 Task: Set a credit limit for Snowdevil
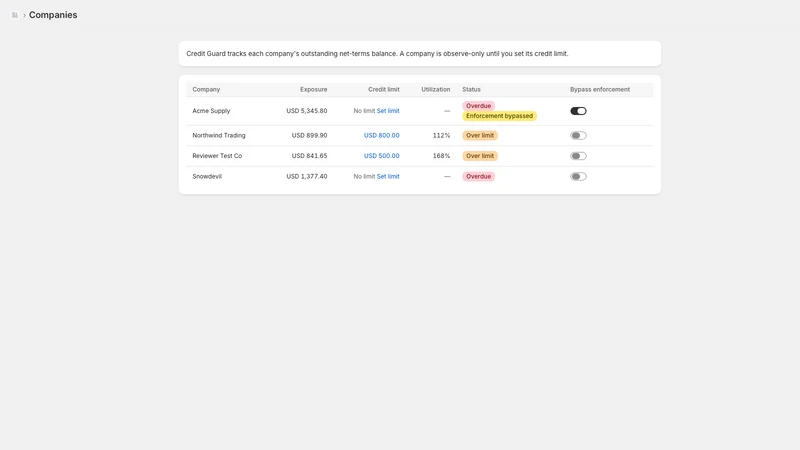point(388,176)
